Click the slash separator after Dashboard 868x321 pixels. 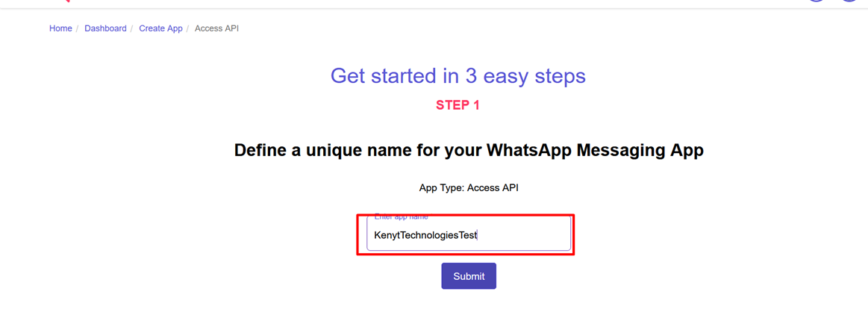pyautogui.click(x=132, y=28)
